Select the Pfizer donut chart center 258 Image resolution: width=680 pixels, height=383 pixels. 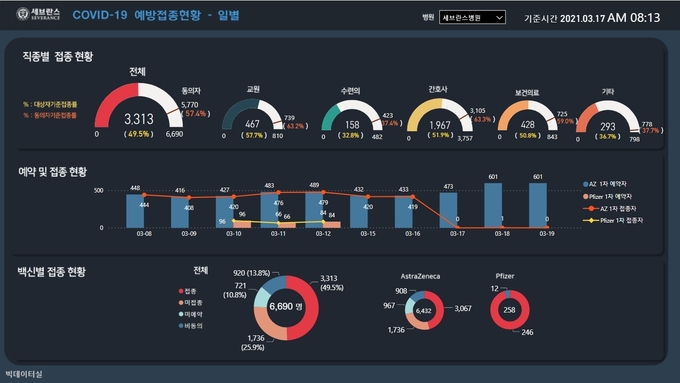point(509,310)
